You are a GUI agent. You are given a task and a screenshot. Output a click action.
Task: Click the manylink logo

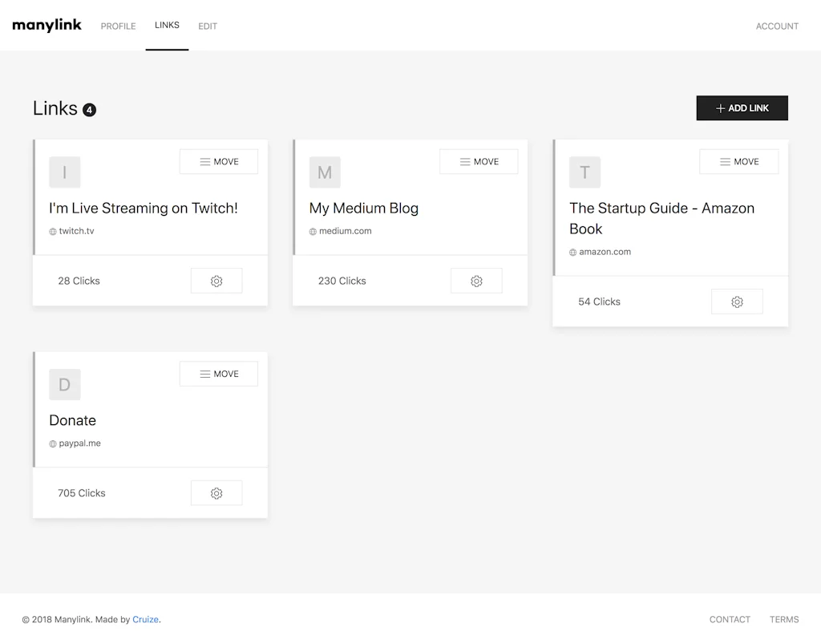[47, 25]
